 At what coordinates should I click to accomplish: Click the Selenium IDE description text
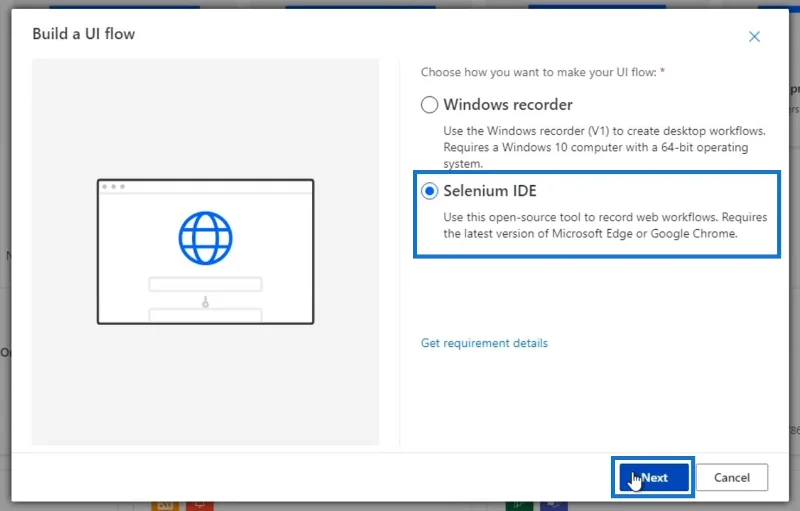pyautogui.click(x=605, y=225)
